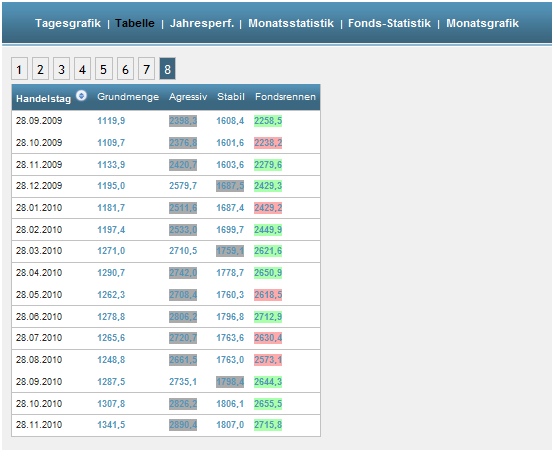The width and height of the screenshot is (555, 454).
Task: Select gray highlighted value 2398,3
Action: (183, 121)
